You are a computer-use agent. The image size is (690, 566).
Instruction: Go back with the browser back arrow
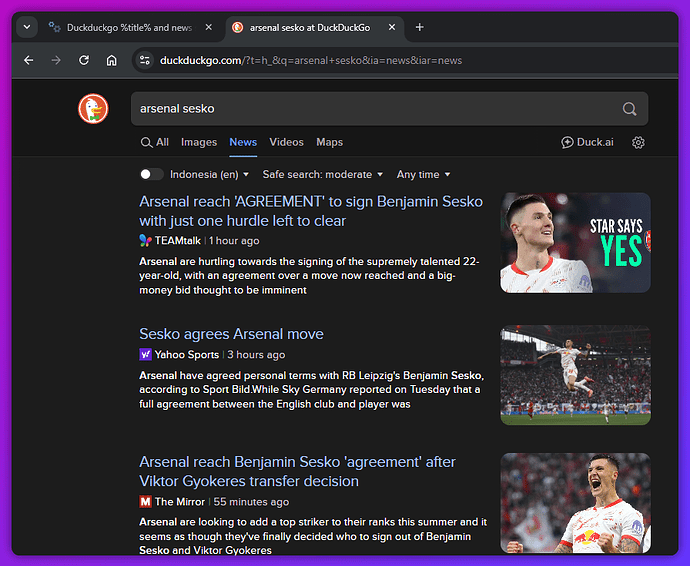tap(29, 60)
